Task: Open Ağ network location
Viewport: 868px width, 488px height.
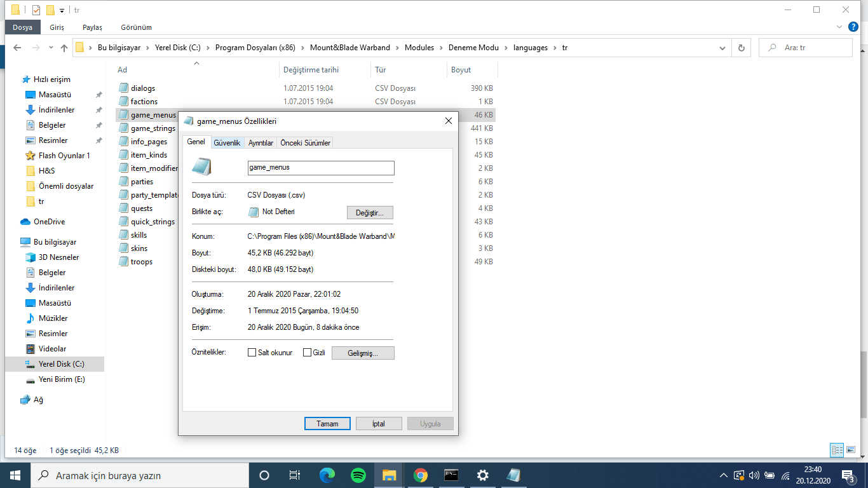Action: (x=39, y=400)
